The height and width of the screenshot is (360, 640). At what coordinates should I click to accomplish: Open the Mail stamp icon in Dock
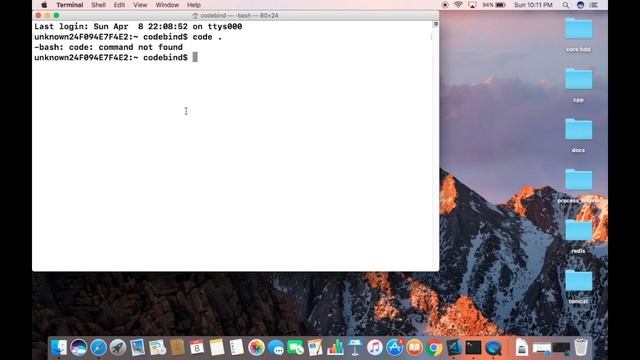point(138,348)
